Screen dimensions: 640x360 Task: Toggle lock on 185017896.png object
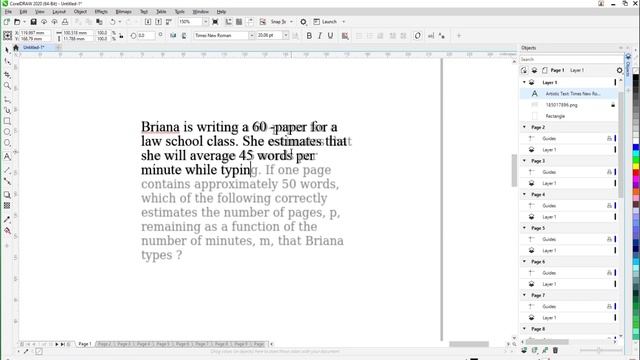click(613, 105)
